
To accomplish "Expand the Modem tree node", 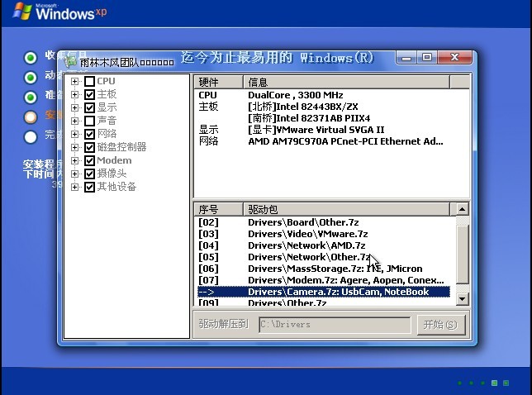I will [x=74, y=160].
